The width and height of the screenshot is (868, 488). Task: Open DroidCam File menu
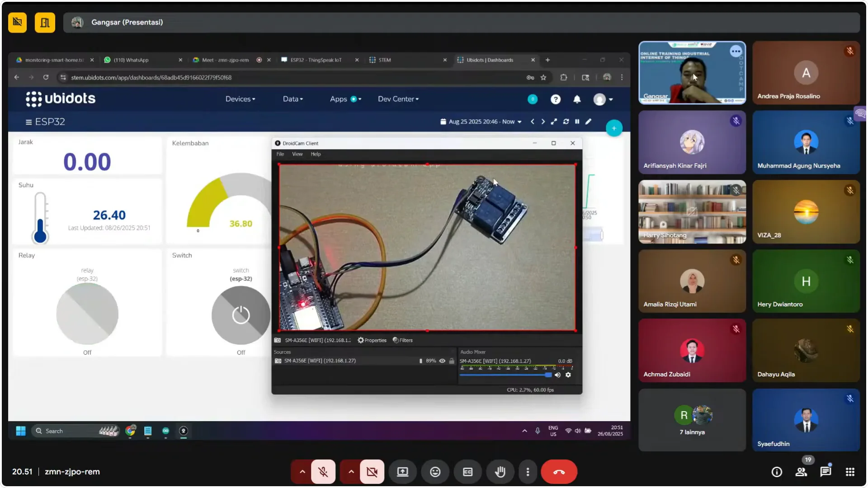point(280,154)
